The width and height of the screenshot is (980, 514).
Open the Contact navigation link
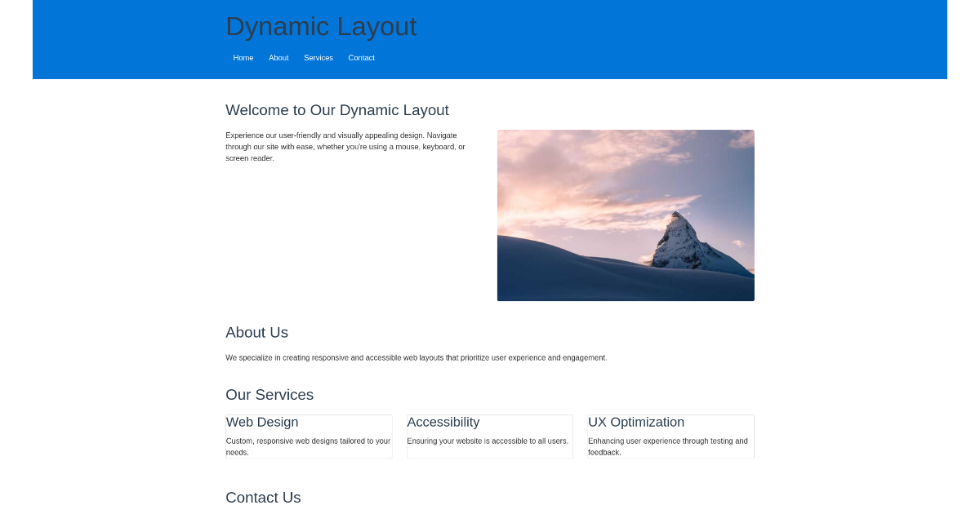coord(361,57)
